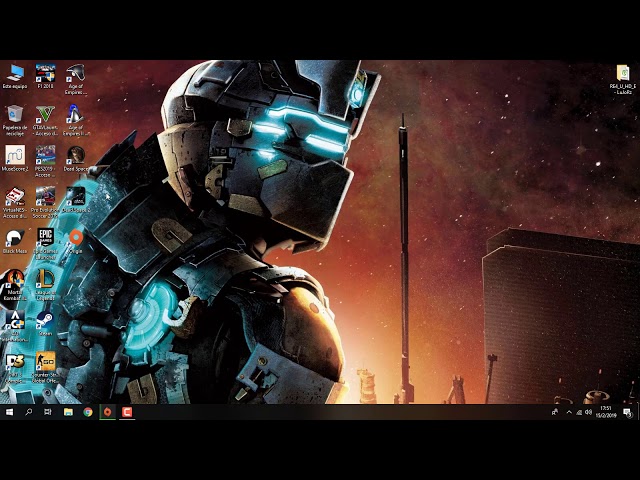
Task: Launch the Origin desktop shortcut
Action: tap(76, 241)
